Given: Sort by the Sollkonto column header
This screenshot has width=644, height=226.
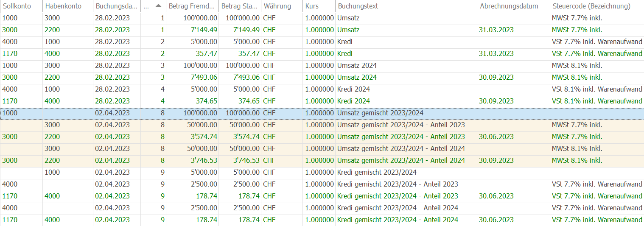Looking at the screenshot, I should [x=21, y=6].
